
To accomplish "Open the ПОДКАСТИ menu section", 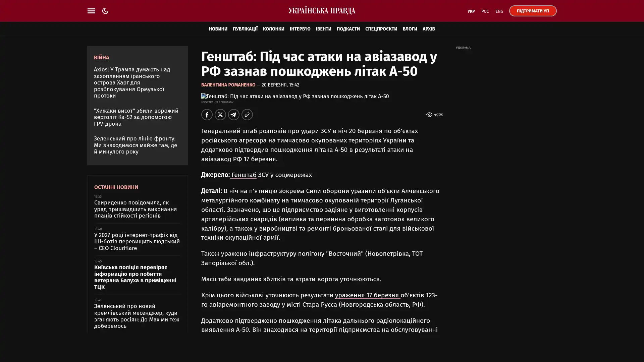I will pyautogui.click(x=348, y=29).
